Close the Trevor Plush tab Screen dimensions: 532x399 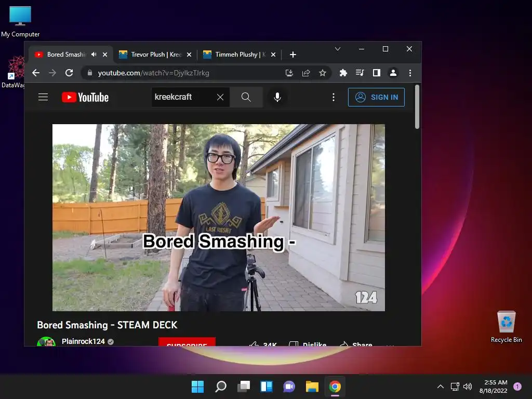(189, 54)
